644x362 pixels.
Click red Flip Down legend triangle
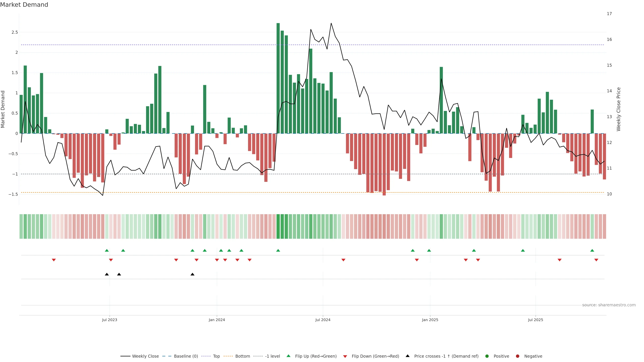point(345,356)
